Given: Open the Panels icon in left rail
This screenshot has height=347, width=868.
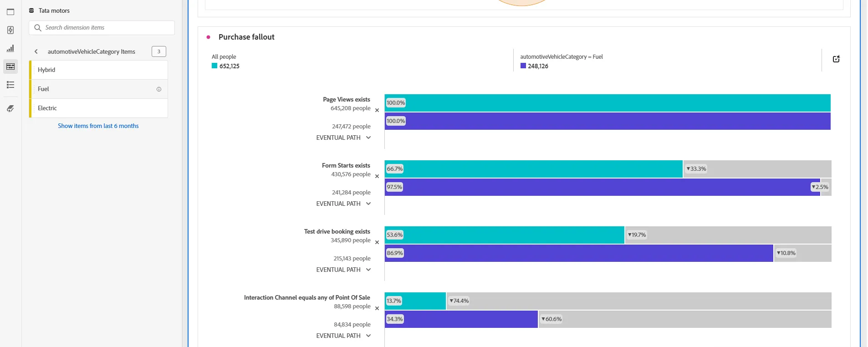Looking at the screenshot, I should pyautogui.click(x=10, y=12).
